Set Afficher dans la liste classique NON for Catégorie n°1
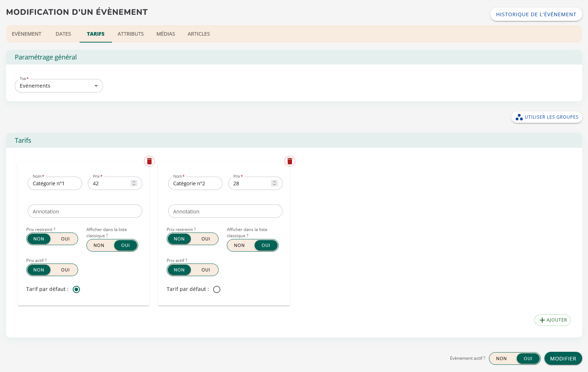This screenshot has height=372, width=588. [99, 245]
